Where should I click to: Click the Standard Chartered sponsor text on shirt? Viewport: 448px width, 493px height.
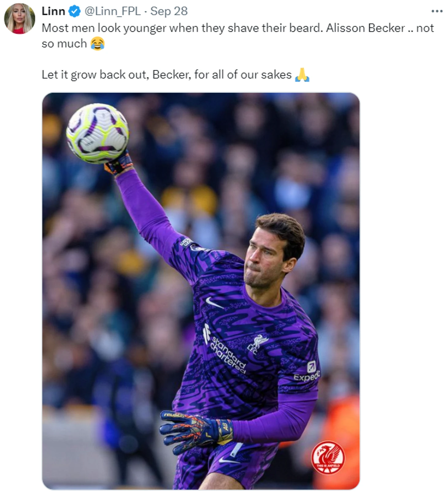click(x=226, y=350)
